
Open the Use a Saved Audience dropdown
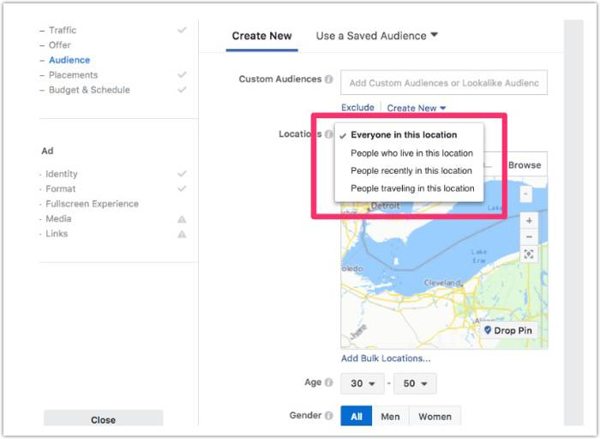pos(377,36)
